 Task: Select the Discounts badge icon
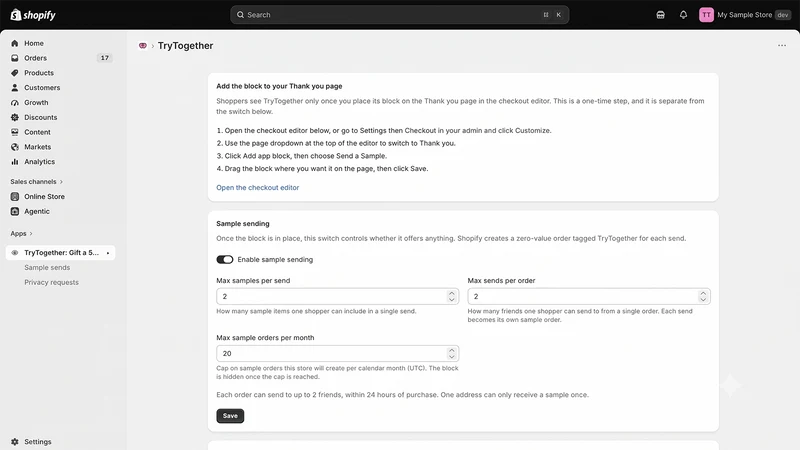(15, 117)
